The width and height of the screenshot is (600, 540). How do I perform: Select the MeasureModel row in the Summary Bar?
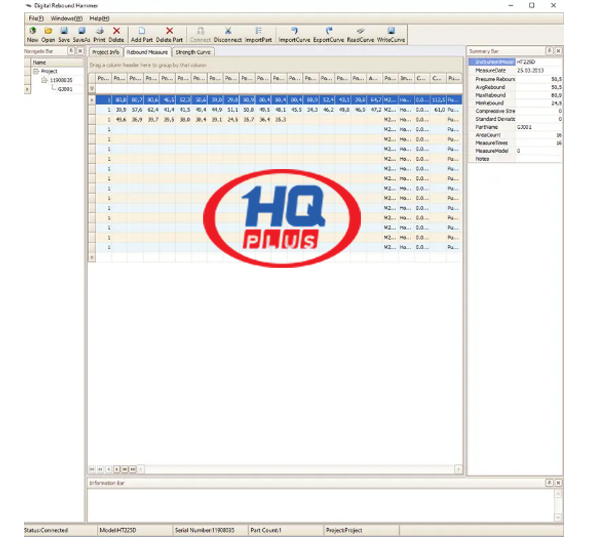515,151
